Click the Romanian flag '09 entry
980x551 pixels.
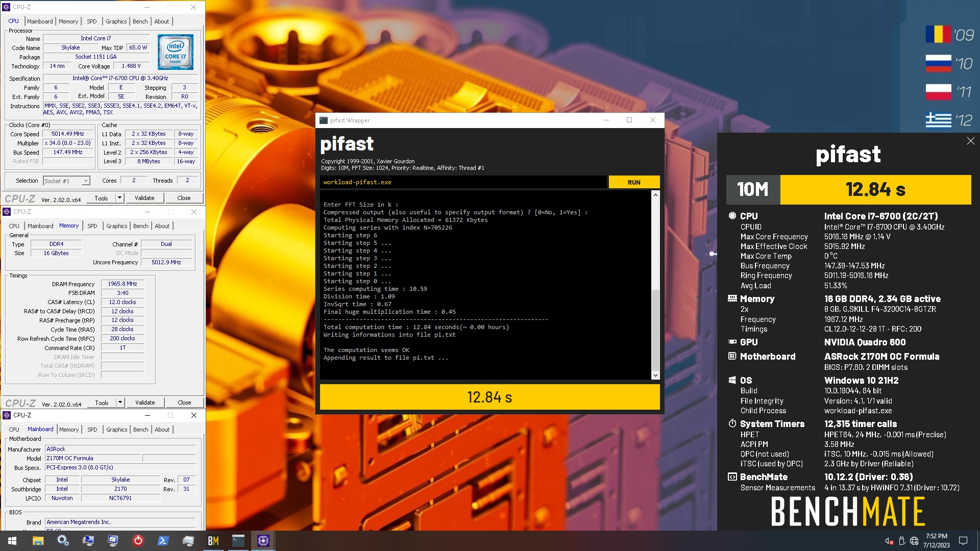click(x=950, y=35)
